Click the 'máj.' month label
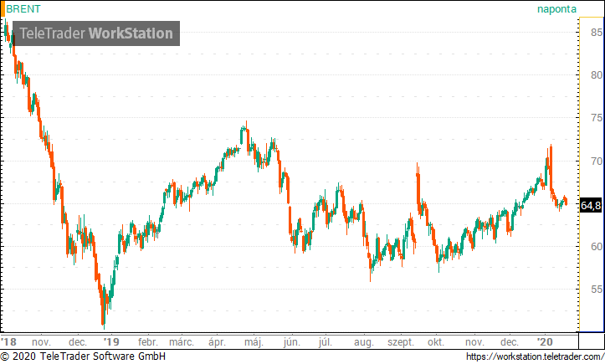The width and height of the screenshot is (605, 364). click(x=254, y=342)
